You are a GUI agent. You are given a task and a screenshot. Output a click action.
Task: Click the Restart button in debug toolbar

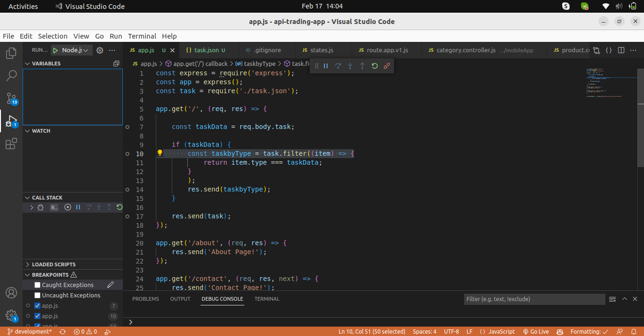375,66
